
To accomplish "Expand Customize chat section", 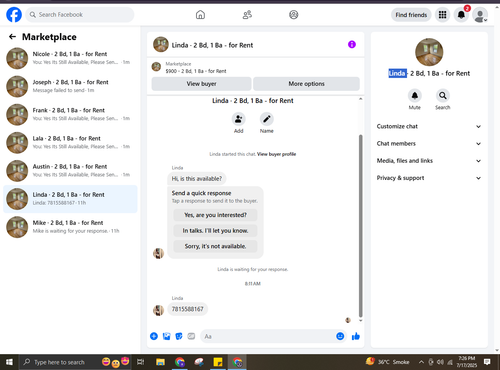I will tap(429, 126).
